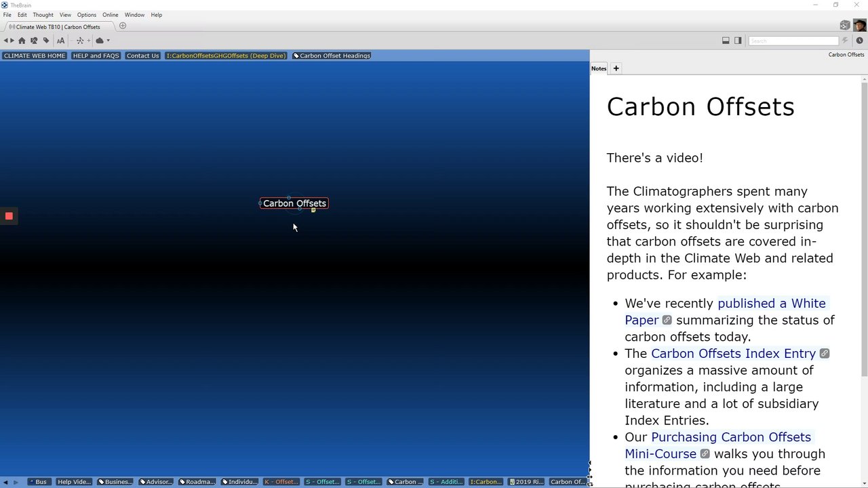Click the link icon after White Paper

tap(667, 320)
